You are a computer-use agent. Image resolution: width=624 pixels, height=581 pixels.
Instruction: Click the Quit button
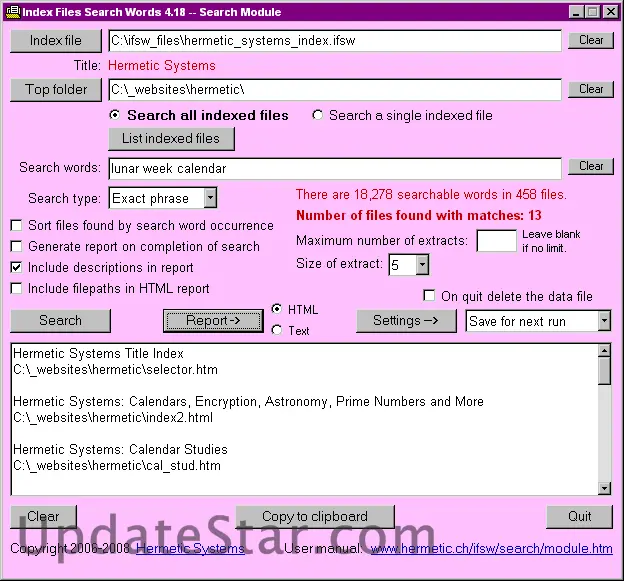(x=579, y=517)
